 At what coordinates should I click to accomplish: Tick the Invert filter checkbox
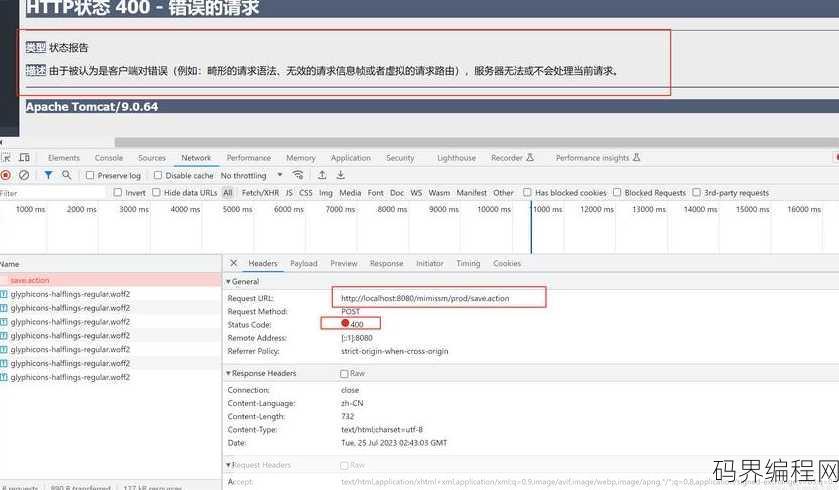[x=118, y=193]
